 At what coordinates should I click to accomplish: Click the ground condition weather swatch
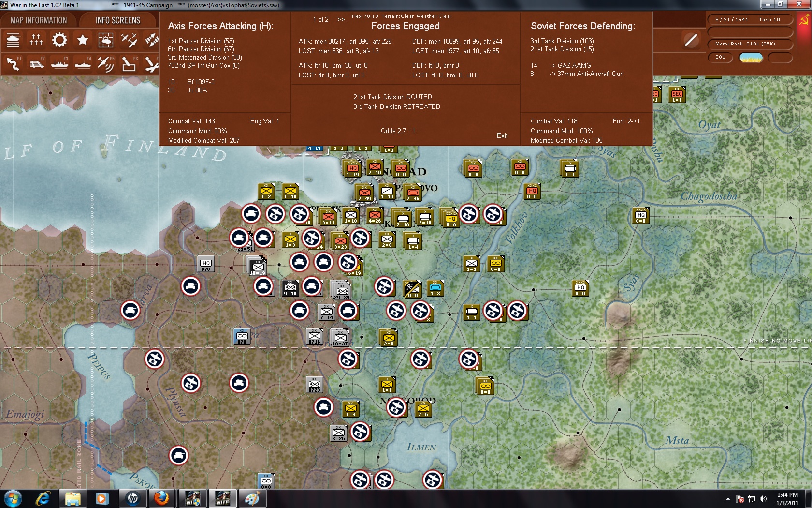751,57
